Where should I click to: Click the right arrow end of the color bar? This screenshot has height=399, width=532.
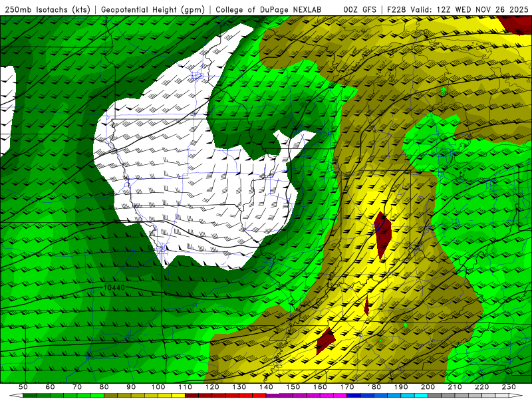516,396
